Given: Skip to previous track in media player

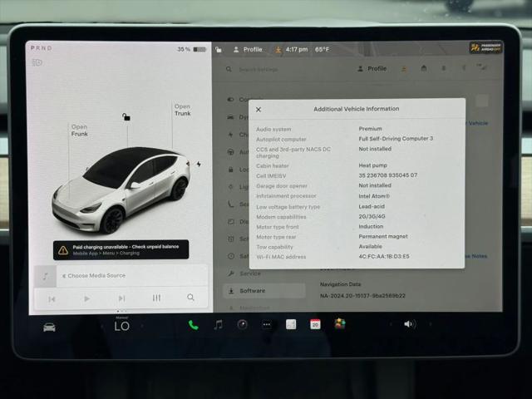Looking at the screenshot, I should click(52, 299).
